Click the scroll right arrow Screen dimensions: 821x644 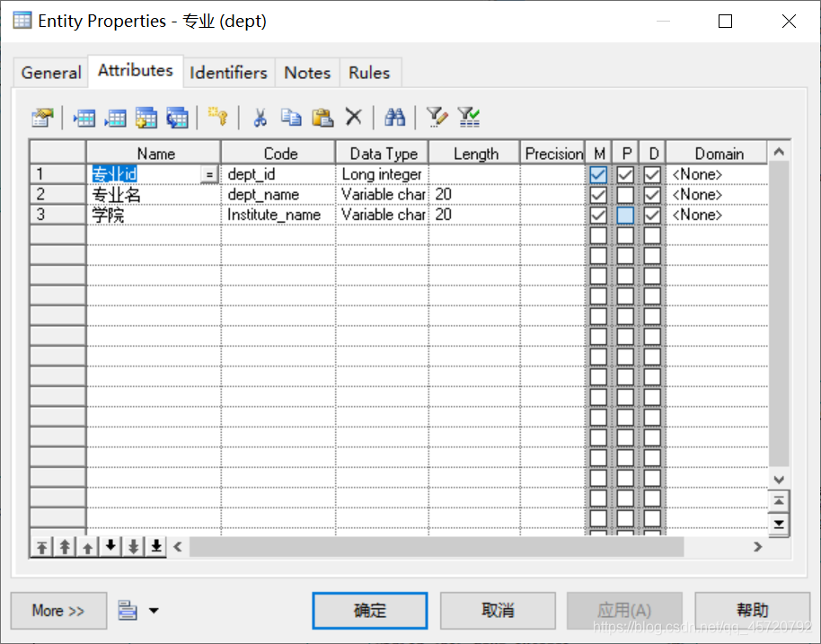757,547
